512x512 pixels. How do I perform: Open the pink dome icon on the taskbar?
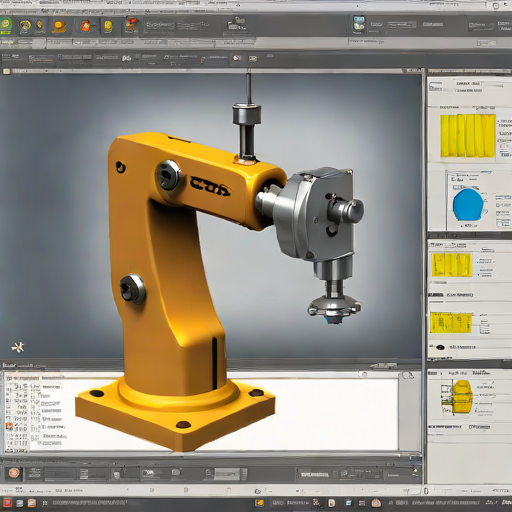pos(376,503)
